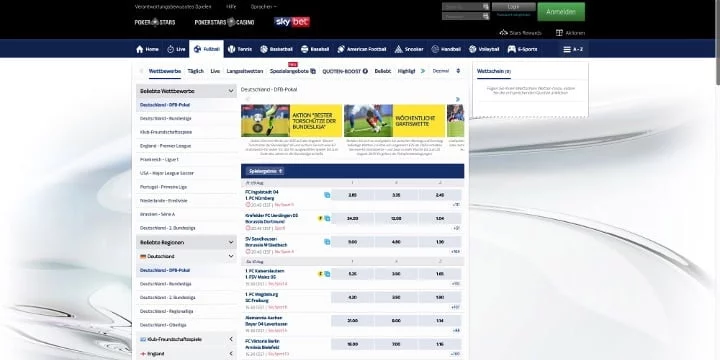Click the green arrow to show more sub-tabs
Screen dimensions: 720x360
[x=423, y=71]
